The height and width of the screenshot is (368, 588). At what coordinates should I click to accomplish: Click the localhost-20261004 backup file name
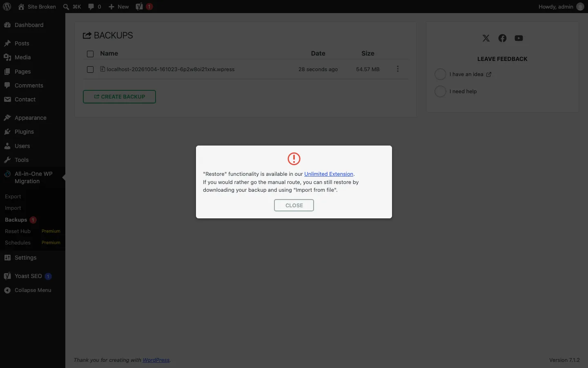(170, 69)
